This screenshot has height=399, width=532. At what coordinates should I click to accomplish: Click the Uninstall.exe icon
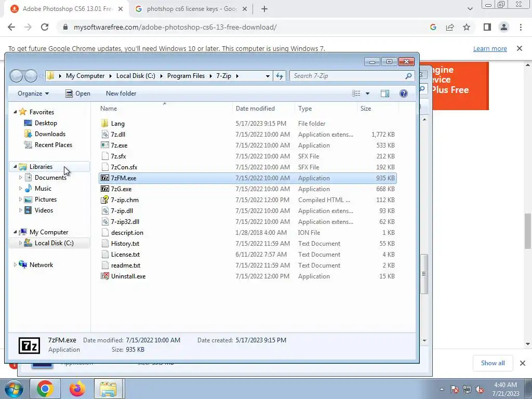click(x=105, y=276)
